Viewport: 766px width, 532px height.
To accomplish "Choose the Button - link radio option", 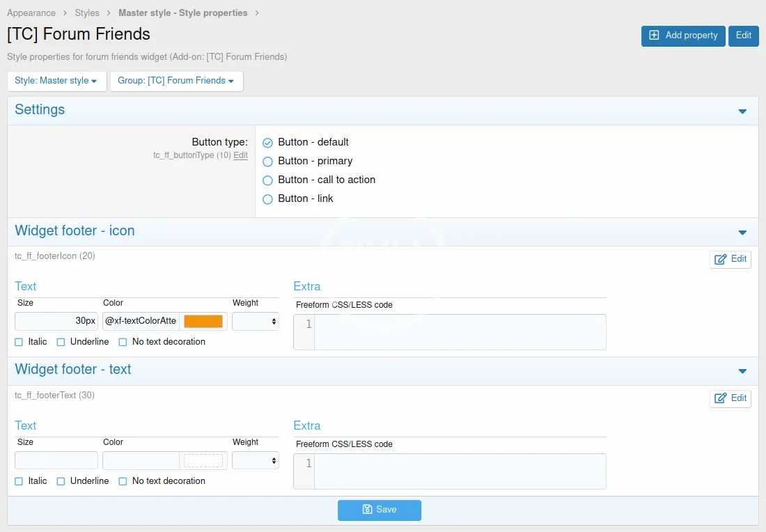I will (x=267, y=199).
